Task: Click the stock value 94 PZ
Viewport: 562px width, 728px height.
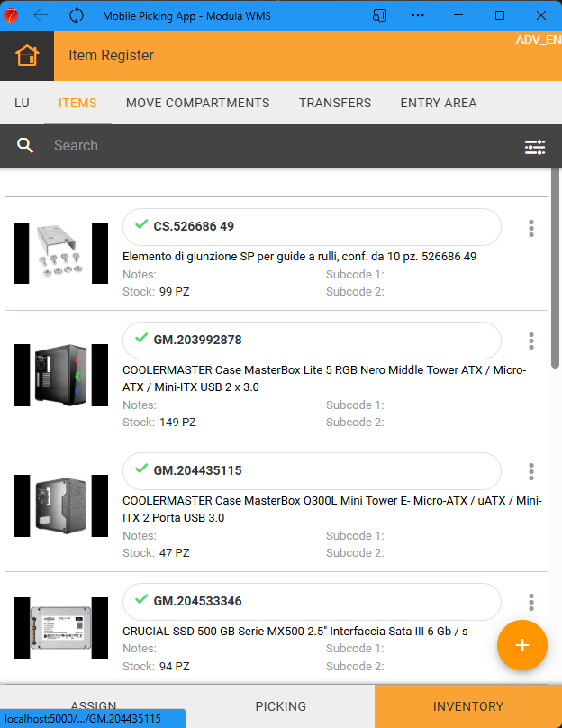Action: [x=175, y=666]
